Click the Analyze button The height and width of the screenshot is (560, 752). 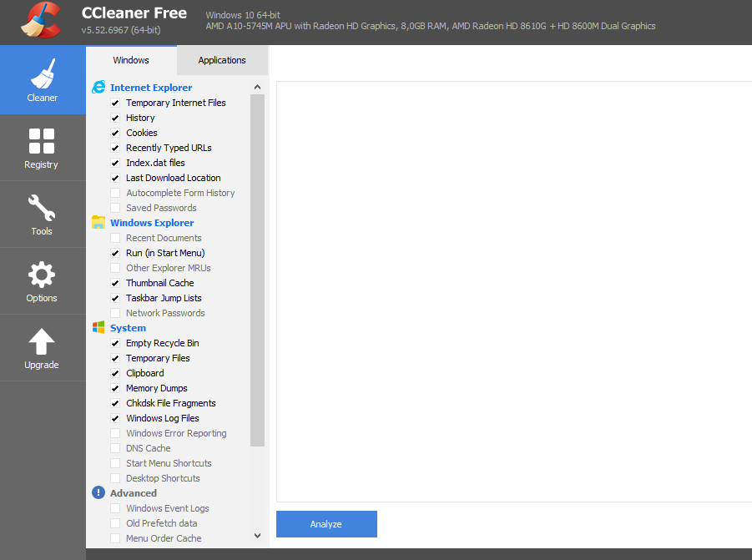326,524
